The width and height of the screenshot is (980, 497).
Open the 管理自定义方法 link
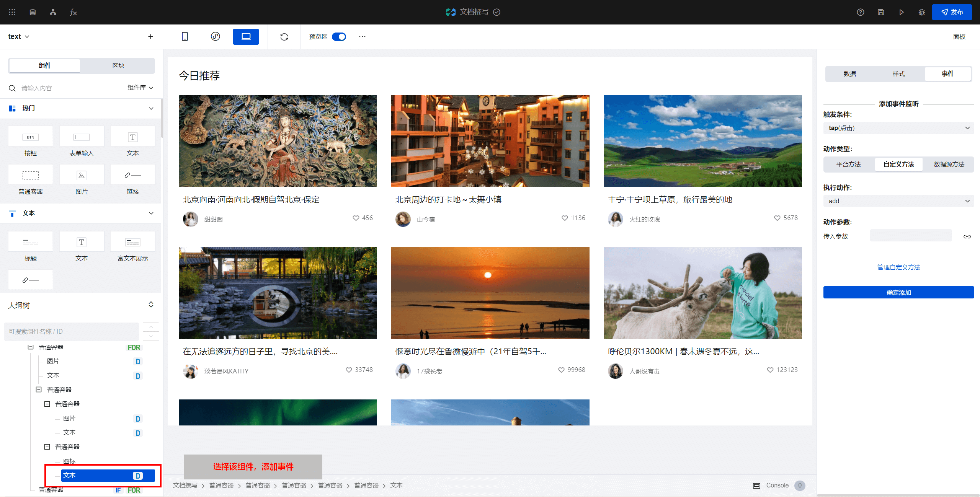898,267
